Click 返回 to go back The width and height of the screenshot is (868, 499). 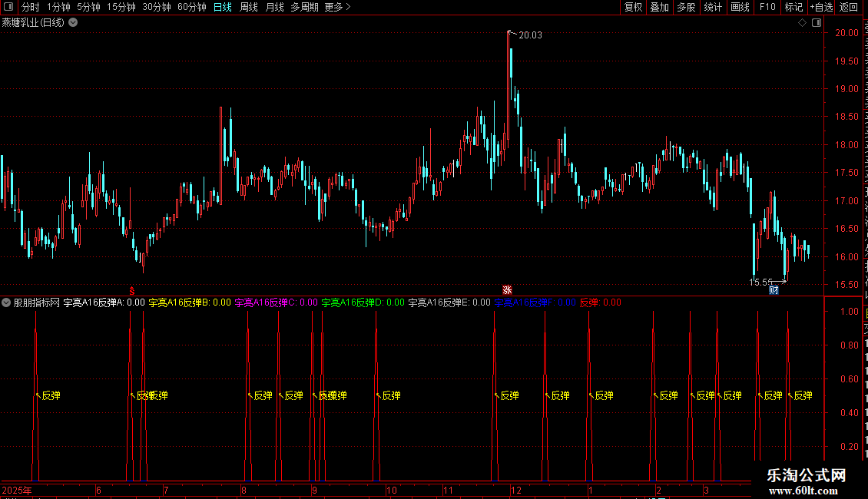click(x=848, y=7)
